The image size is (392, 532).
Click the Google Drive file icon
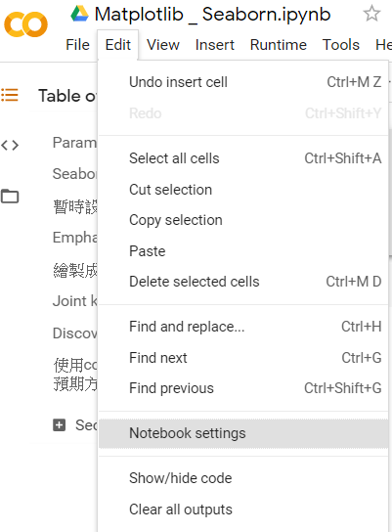[x=79, y=14]
